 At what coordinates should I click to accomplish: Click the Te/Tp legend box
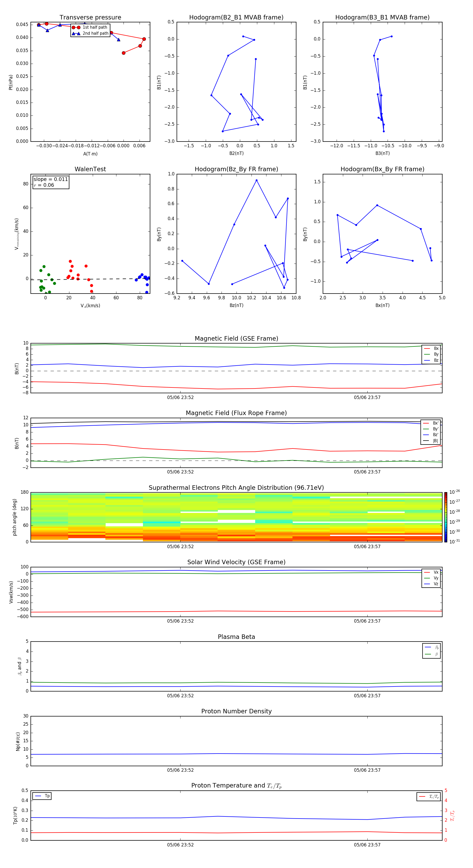click(428, 796)
